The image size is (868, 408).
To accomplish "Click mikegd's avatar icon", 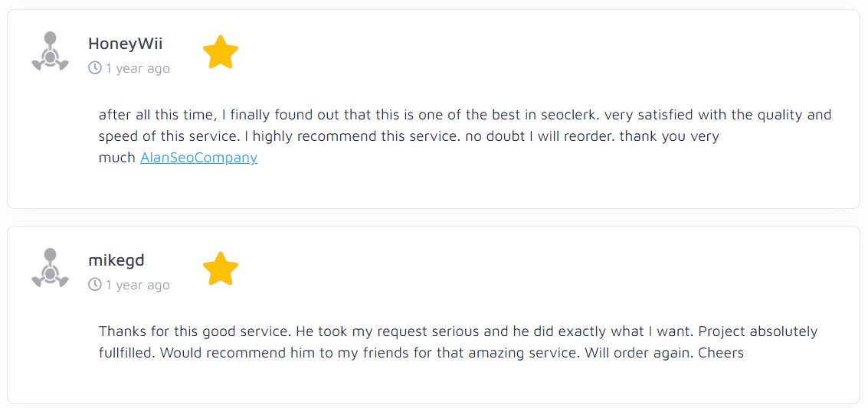I will pos(50,268).
